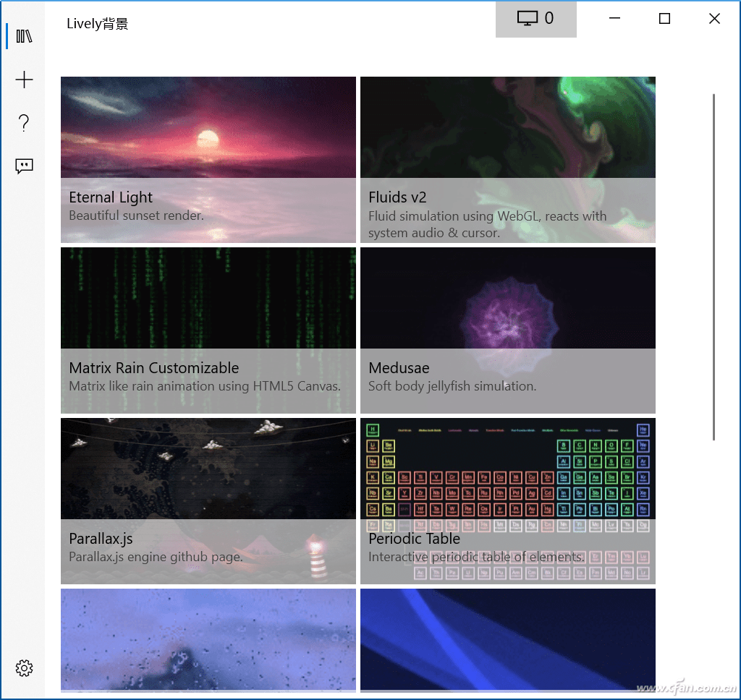Click the Eternal Light title text
The height and width of the screenshot is (700, 741).
point(111,197)
